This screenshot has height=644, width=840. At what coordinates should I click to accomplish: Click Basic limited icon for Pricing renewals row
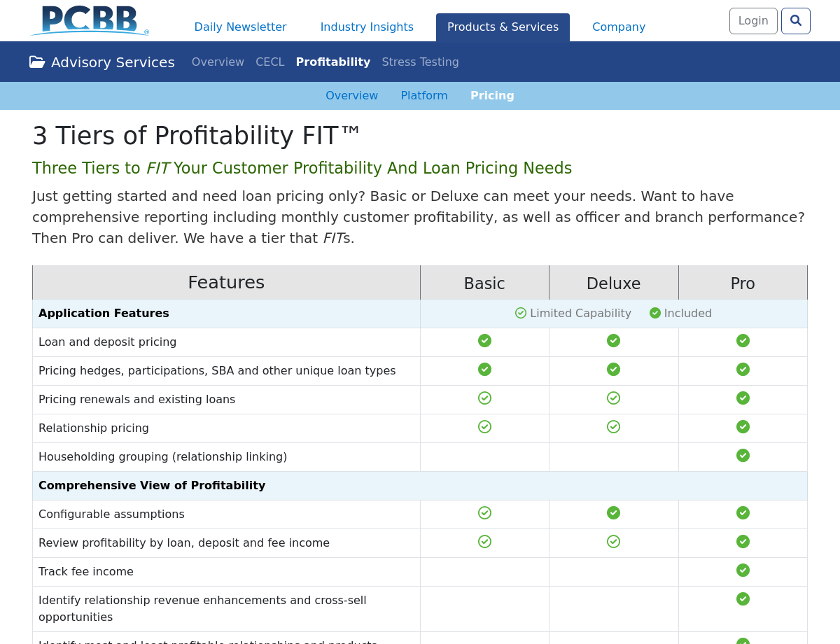click(x=484, y=398)
